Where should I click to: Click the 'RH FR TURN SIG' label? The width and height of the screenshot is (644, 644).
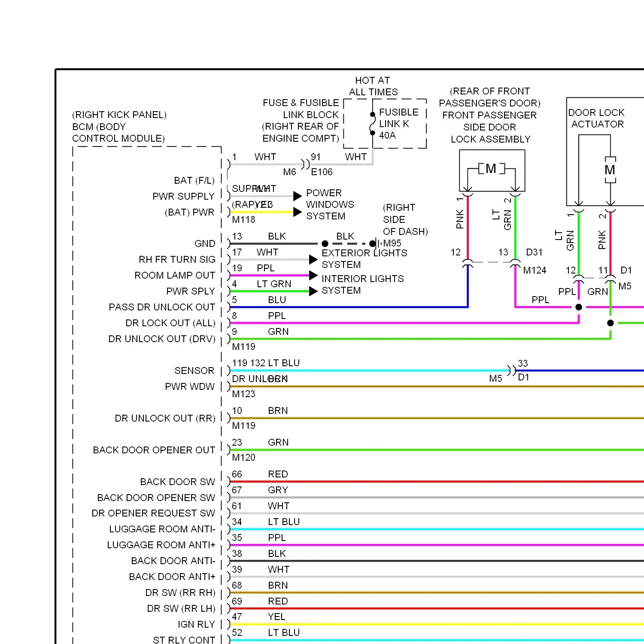click(x=177, y=259)
